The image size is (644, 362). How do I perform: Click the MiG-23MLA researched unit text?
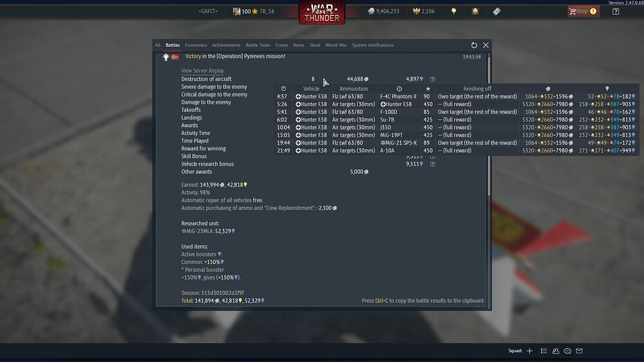[x=208, y=231]
